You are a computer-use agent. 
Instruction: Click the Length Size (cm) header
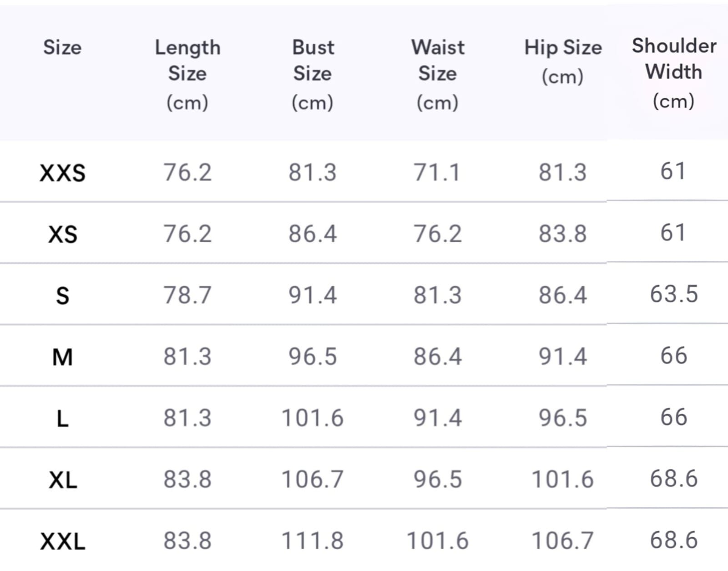pos(187,74)
